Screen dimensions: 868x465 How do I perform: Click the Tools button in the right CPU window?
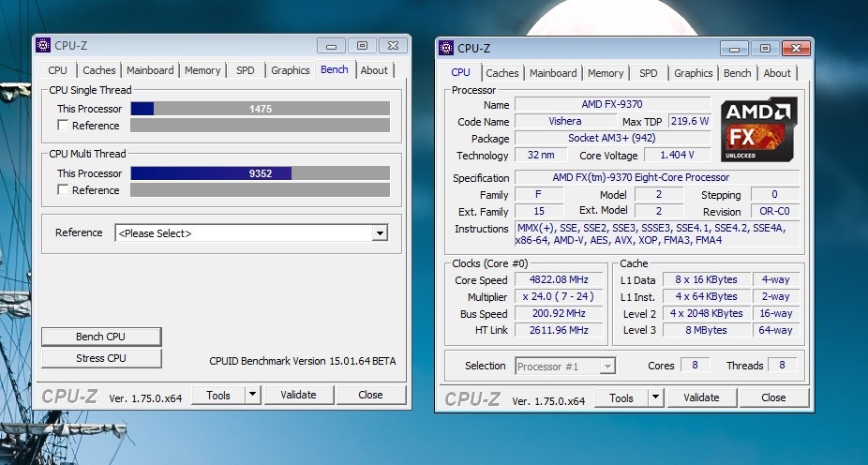coord(621,397)
